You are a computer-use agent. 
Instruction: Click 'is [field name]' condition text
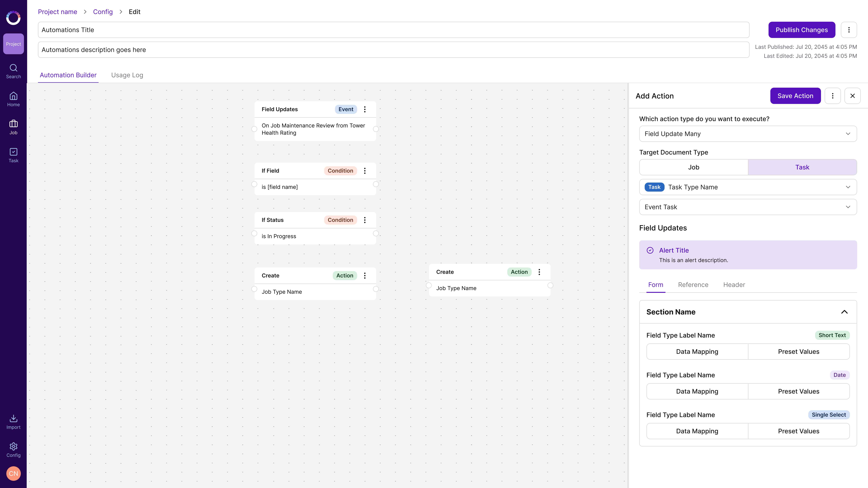click(x=280, y=187)
